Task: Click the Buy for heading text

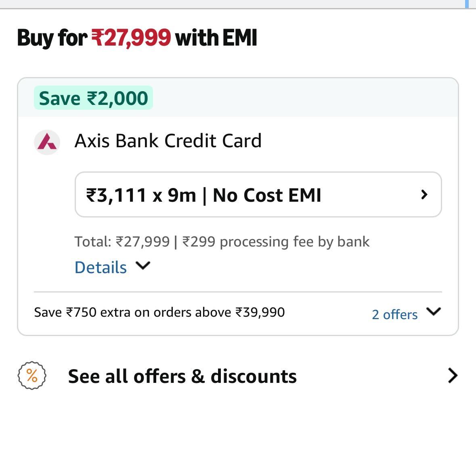Action: [52, 38]
